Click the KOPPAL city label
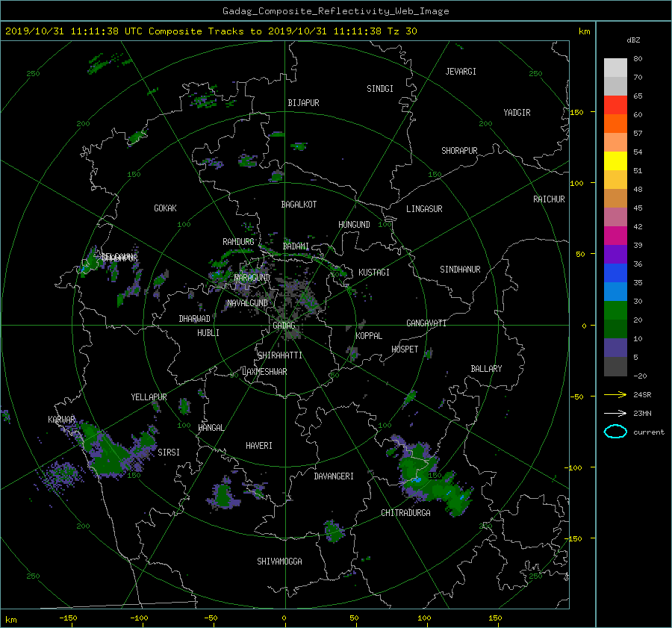Screen dimensions: 672x628 (369, 336)
